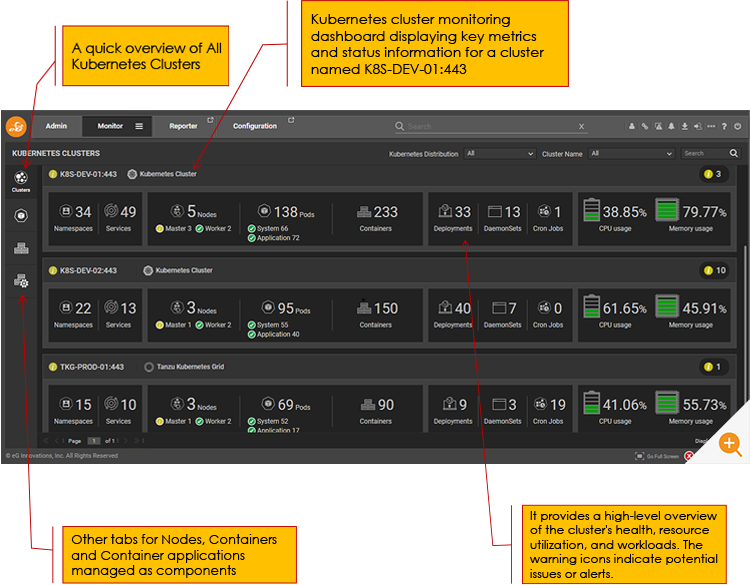Click 90 Containers in TKG-PROD-01
This screenshot has width=750, height=585.
377,411
